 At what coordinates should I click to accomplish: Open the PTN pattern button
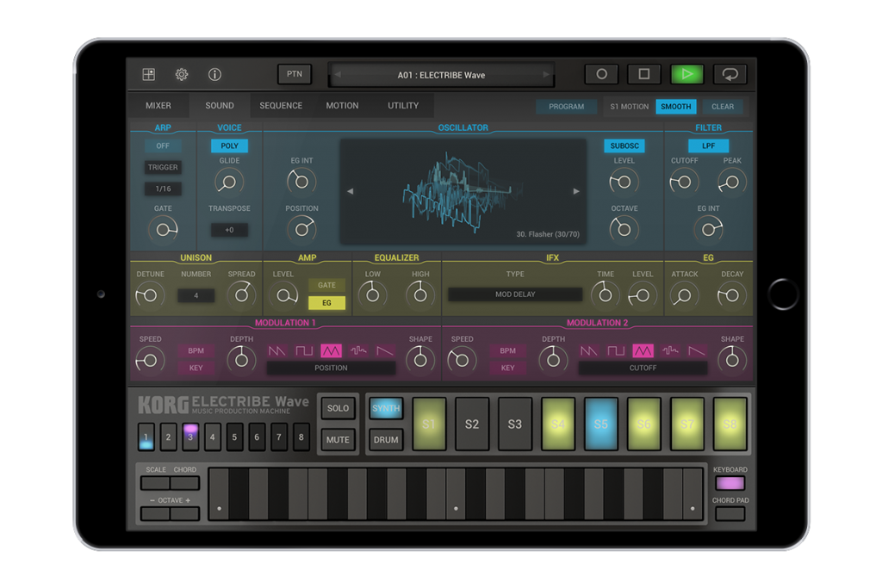[x=295, y=74]
